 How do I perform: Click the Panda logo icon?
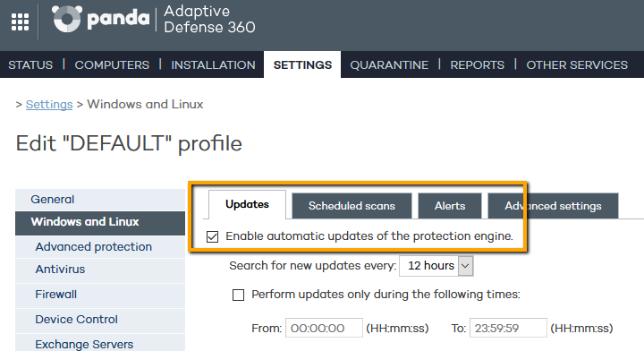pyautogui.click(x=66, y=19)
